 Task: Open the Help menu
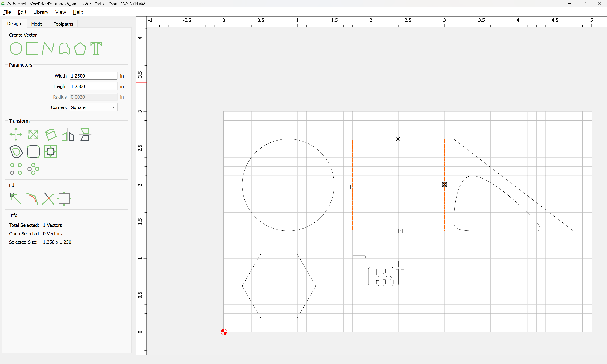point(78,12)
